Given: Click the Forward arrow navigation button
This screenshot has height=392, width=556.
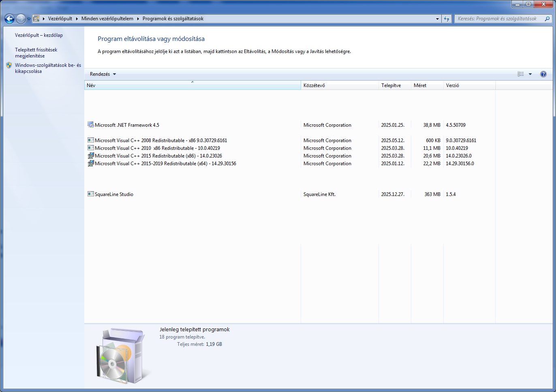Looking at the screenshot, I should coord(21,19).
